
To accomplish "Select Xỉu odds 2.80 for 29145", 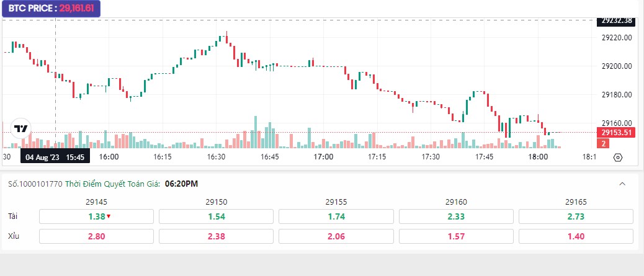I will pos(97,236).
